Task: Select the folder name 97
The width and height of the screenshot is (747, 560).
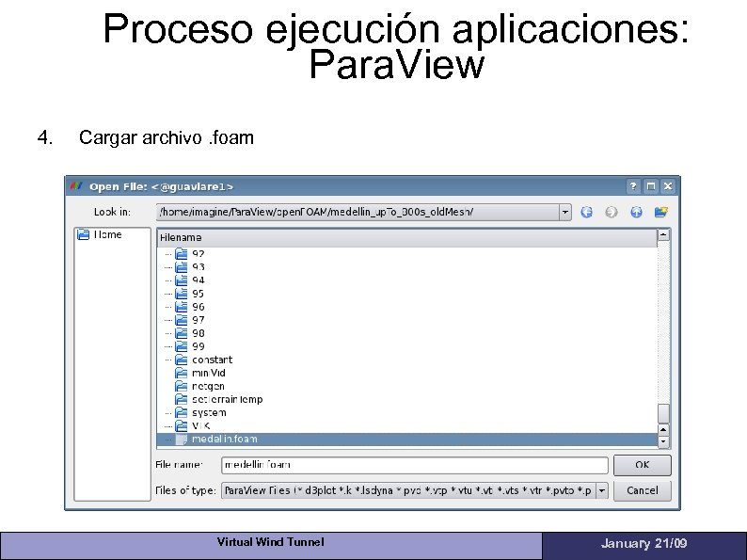Action: click(199, 320)
